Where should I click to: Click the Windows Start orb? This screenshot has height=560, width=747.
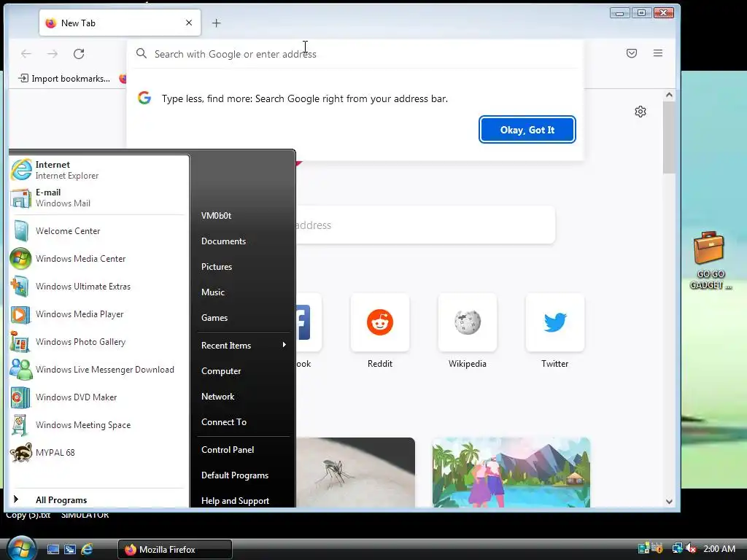[x=21, y=548]
